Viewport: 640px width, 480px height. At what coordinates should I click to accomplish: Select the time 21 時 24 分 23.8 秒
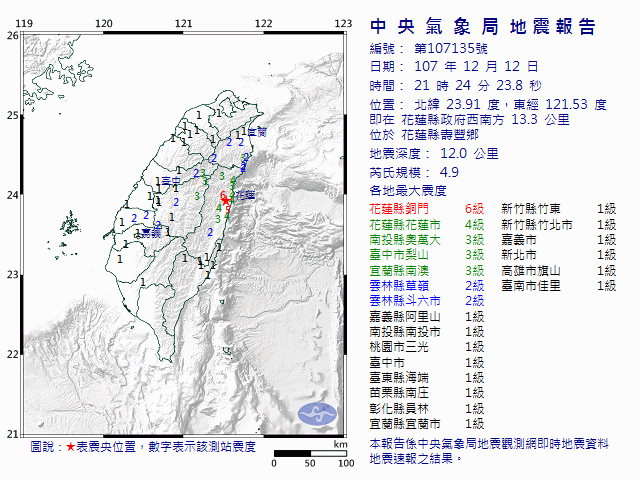(x=478, y=85)
